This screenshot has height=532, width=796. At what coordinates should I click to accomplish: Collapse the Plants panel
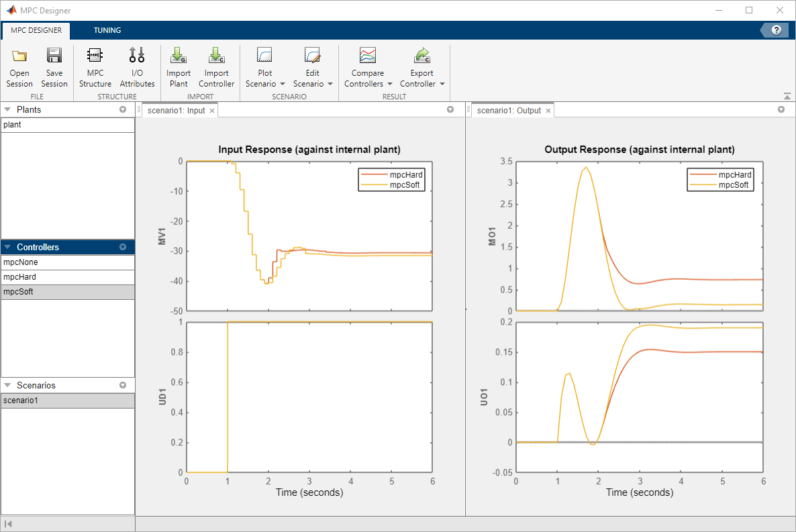pos(8,109)
